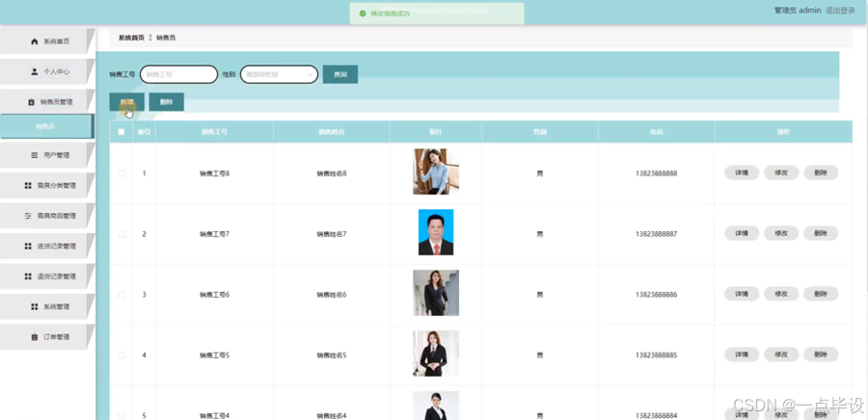Click the 新增 add button

(126, 102)
